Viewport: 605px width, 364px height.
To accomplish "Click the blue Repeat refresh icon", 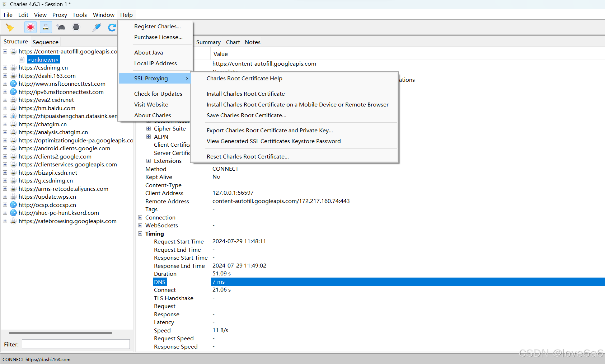I will 112,27.
